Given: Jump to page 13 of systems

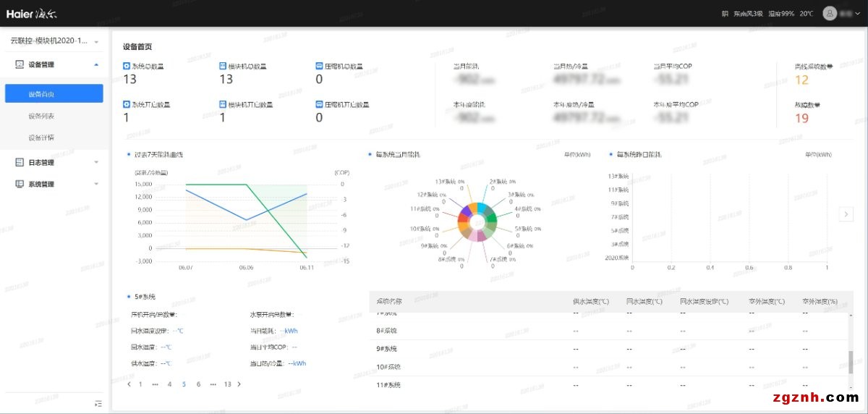Looking at the screenshot, I should [x=227, y=384].
